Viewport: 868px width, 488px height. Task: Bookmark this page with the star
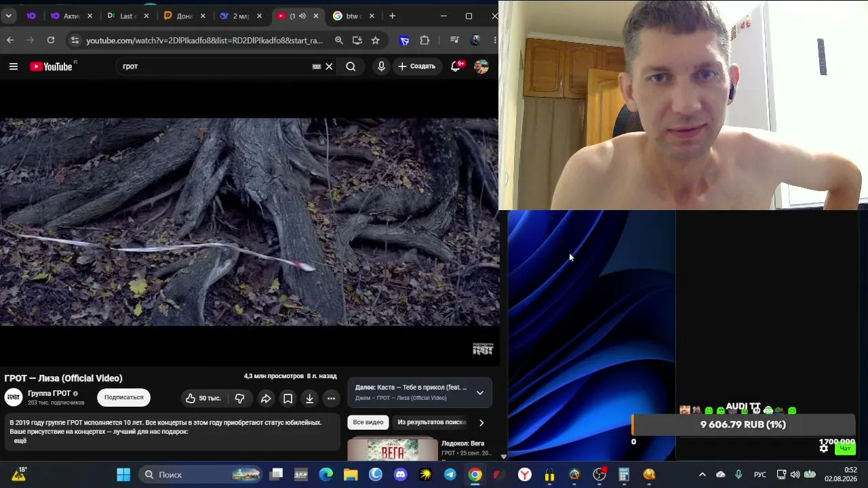pos(376,41)
